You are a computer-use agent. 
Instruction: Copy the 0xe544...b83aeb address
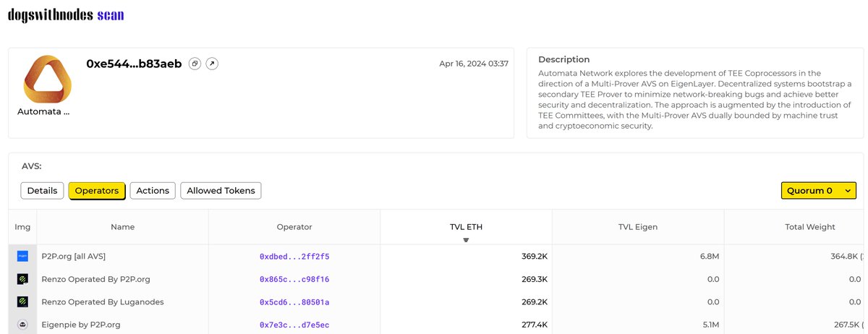[195, 64]
